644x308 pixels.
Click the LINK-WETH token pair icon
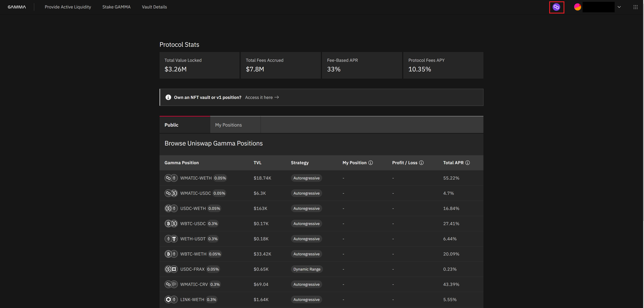point(171,300)
